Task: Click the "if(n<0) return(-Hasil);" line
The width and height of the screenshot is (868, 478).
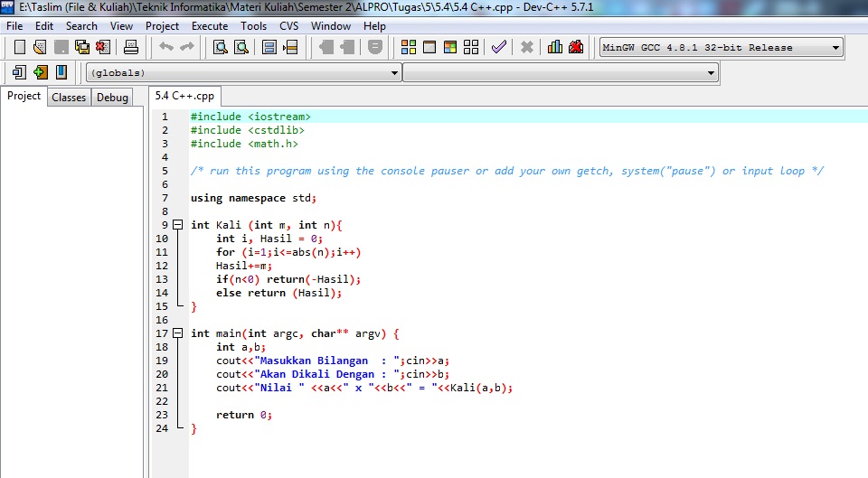Action: [x=288, y=279]
